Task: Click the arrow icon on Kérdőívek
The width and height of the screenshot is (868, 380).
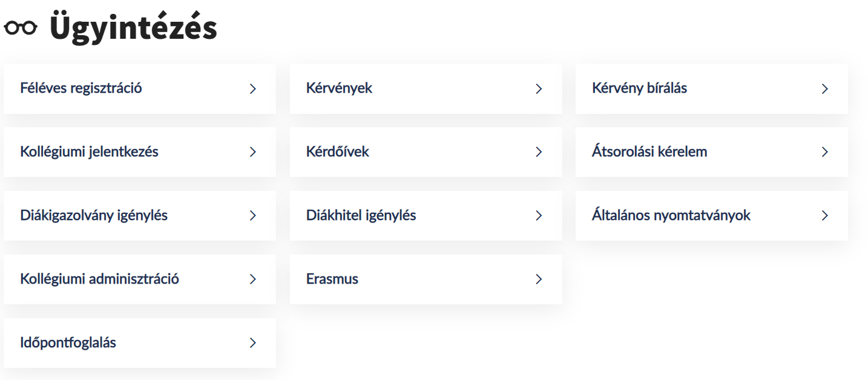Action: click(539, 152)
